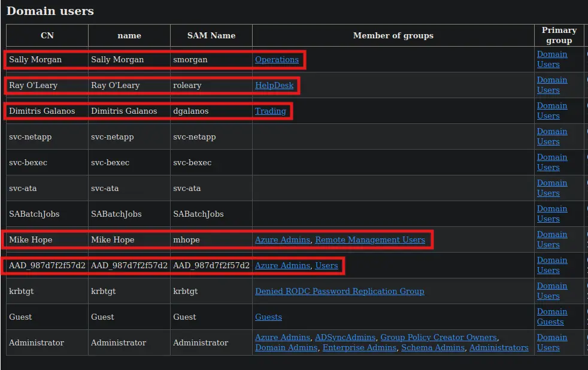Click Azure Admins link in Mike Hope row
This screenshot has width=588, height=370.
[x=282, y=240]
